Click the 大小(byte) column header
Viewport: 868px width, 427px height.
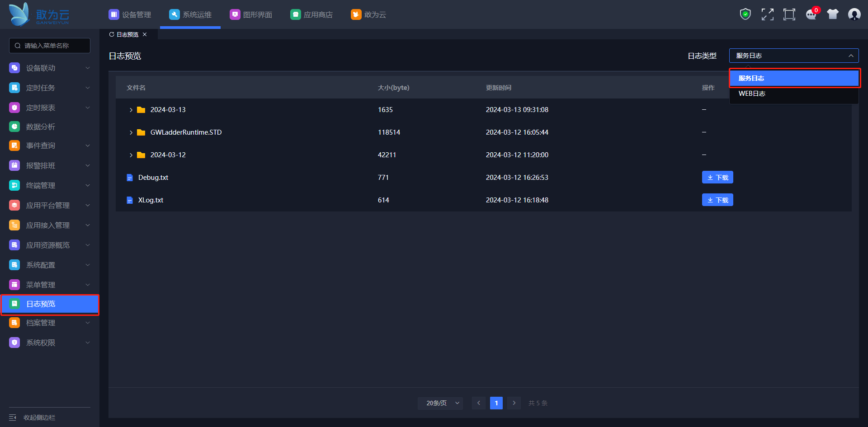pyautogui.click(x=394, y=88)
